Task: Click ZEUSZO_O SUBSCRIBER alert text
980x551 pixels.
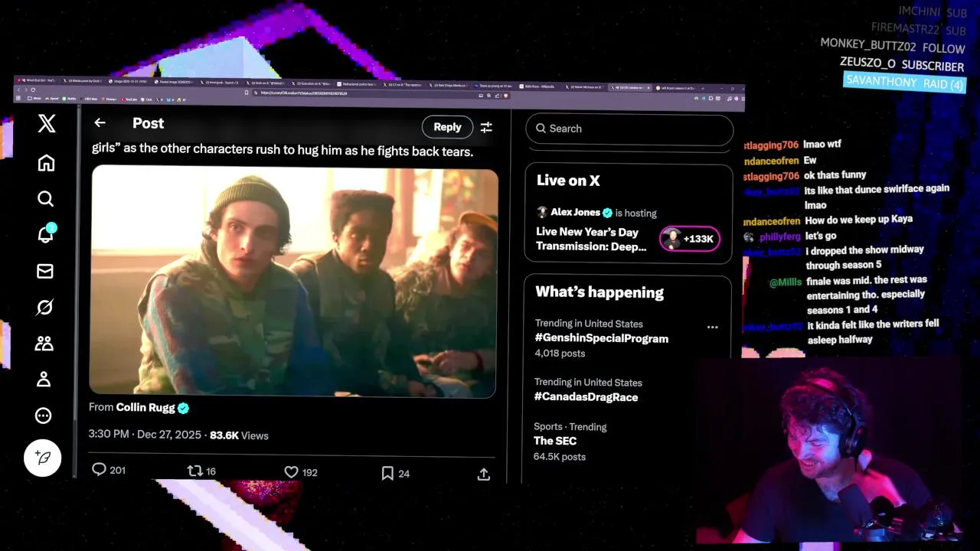Action: pyautogui.click(x=902, y=64)
